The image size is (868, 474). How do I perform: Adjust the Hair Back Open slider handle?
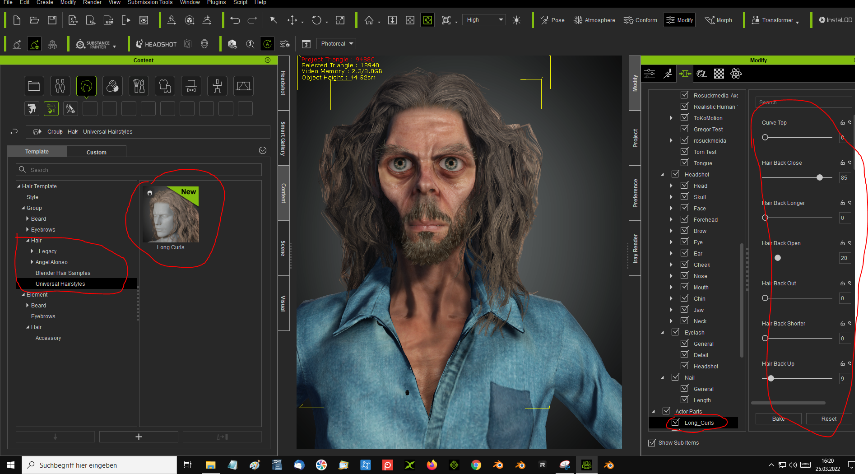(778, 258)
